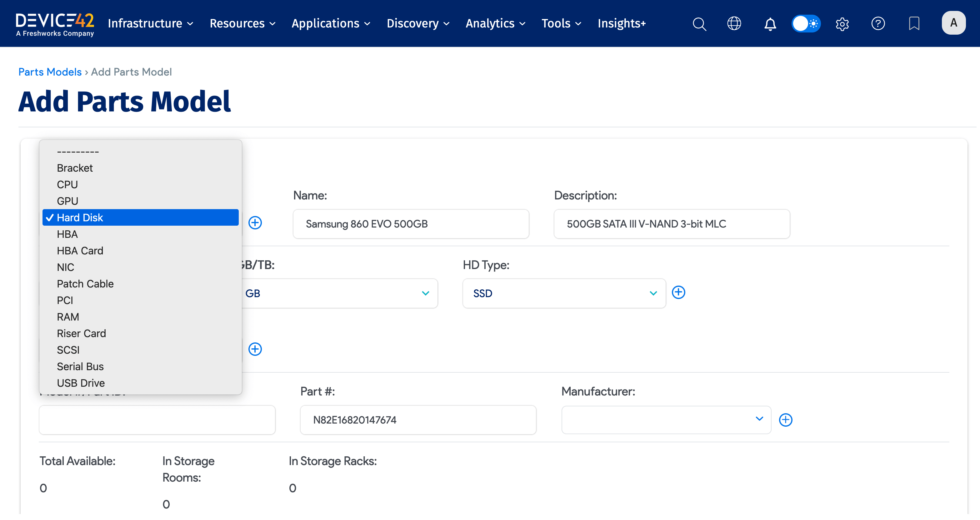The width and height of the screenshot is (980, 520).
Task: Open notifications bell
Action: pyautogui.click(x=770, y=24)
